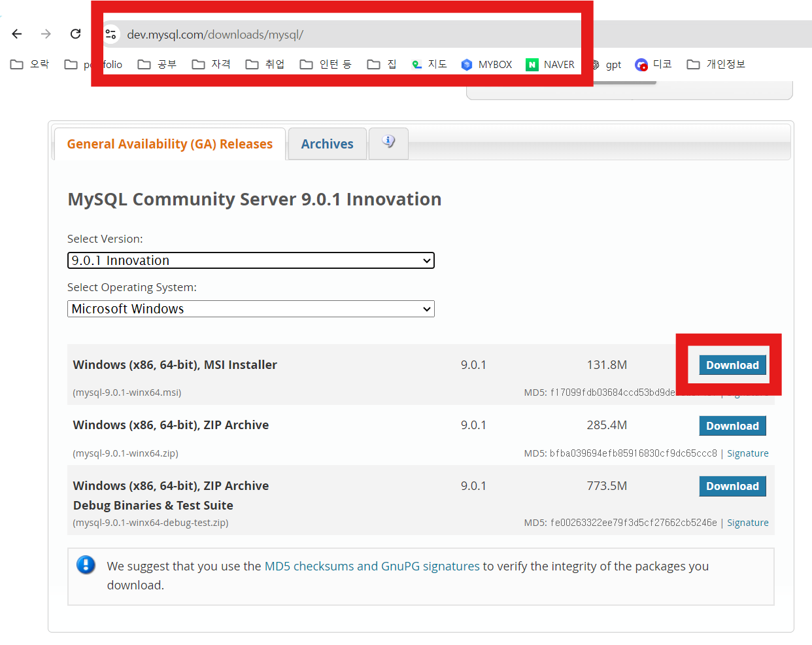Open the MYBOX bookmark

point(486,64)
